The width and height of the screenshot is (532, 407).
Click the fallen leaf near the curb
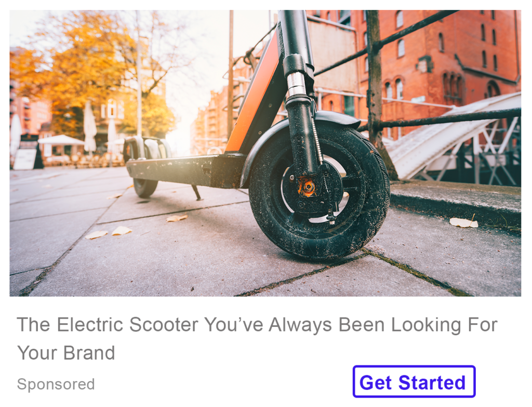[x=463, y=222]
